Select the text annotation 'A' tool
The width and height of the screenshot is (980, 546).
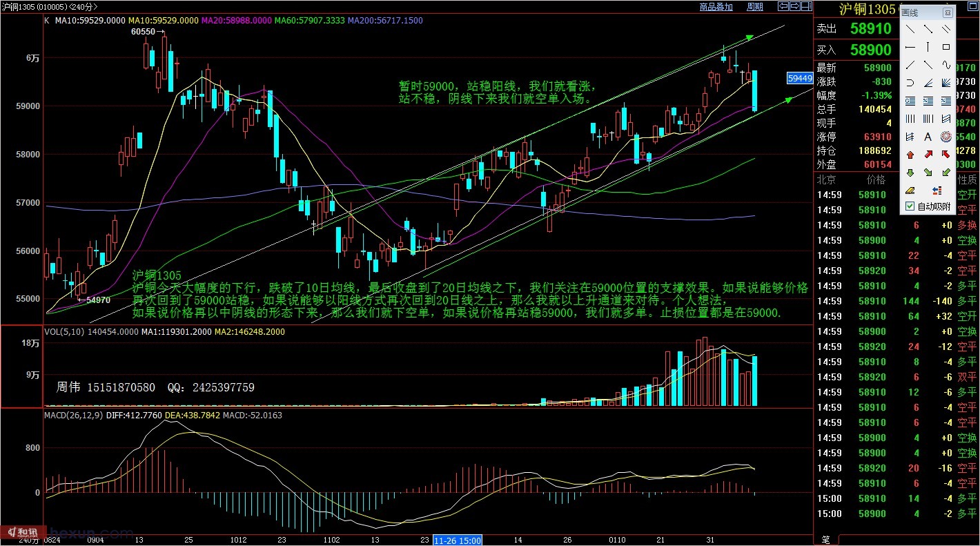[x=928, y=137]
